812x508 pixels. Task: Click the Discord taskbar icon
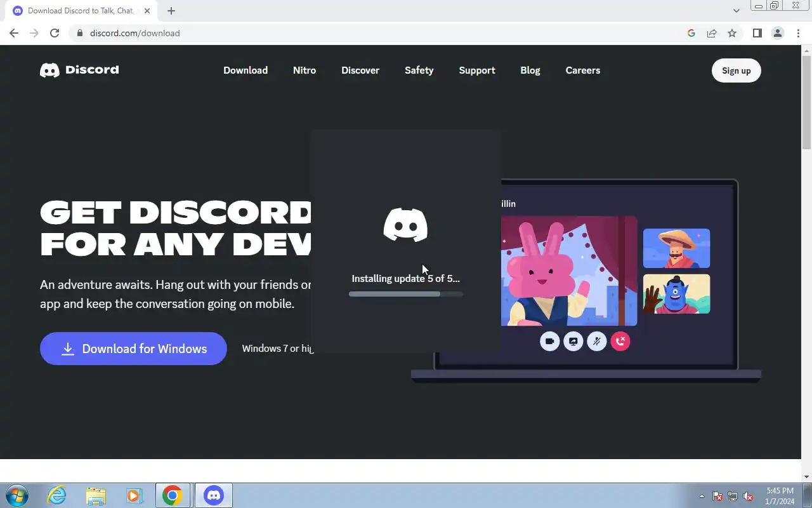[x=213, y=495]
